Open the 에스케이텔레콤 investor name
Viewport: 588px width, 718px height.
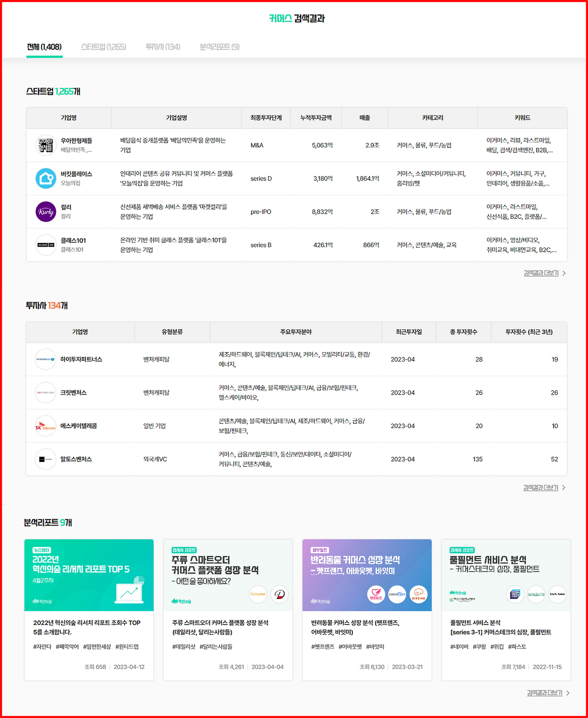(x=79, y=426)
